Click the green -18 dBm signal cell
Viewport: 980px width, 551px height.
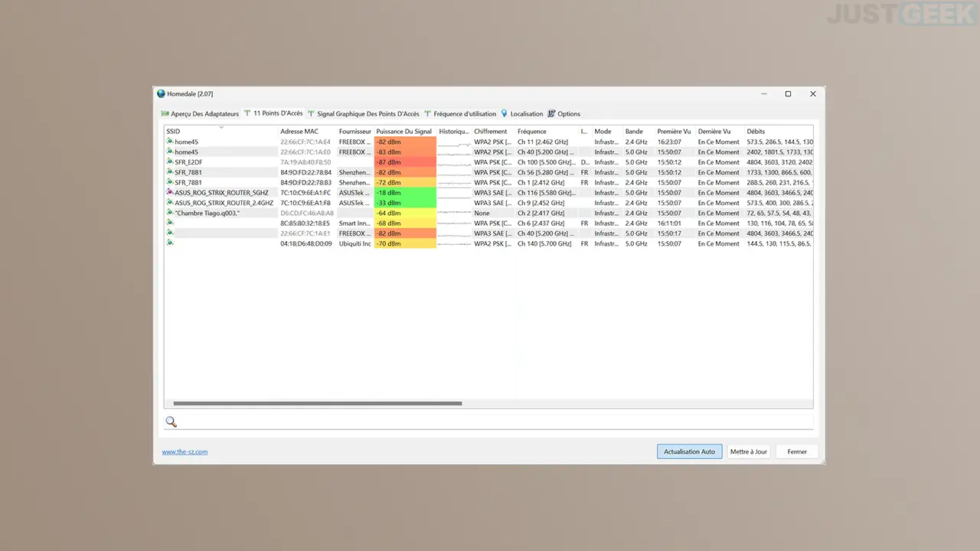405,193
